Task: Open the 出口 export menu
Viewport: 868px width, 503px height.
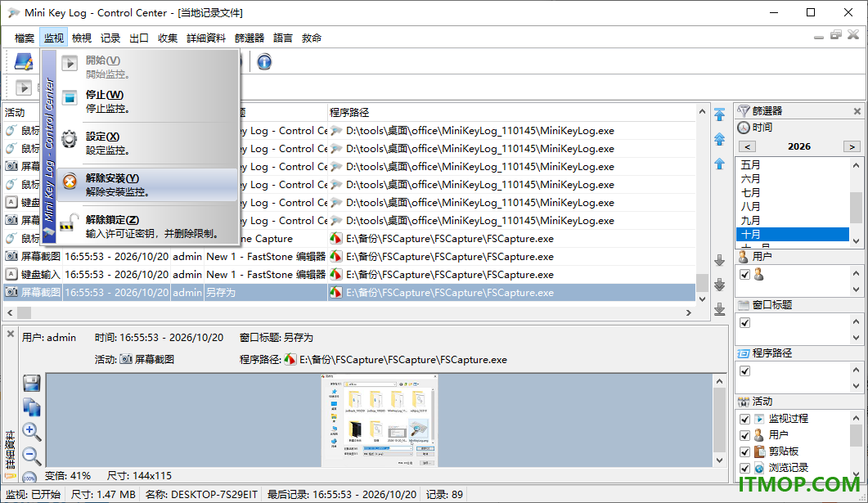Action: pos(139,38)
